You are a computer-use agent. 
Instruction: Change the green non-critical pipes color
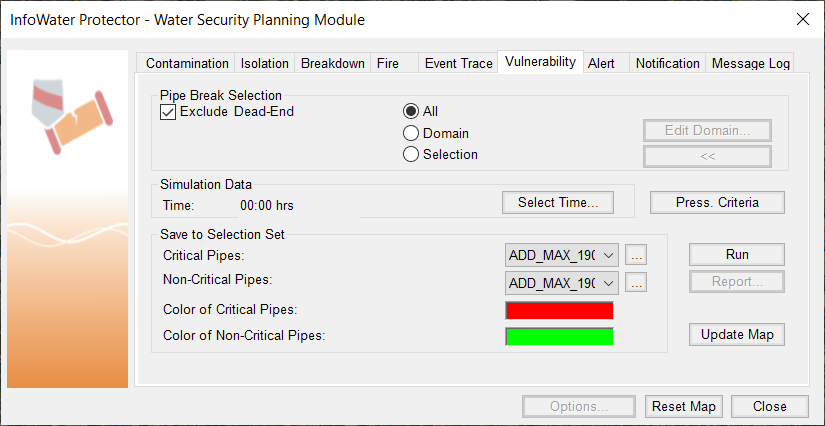pos(559,337)
